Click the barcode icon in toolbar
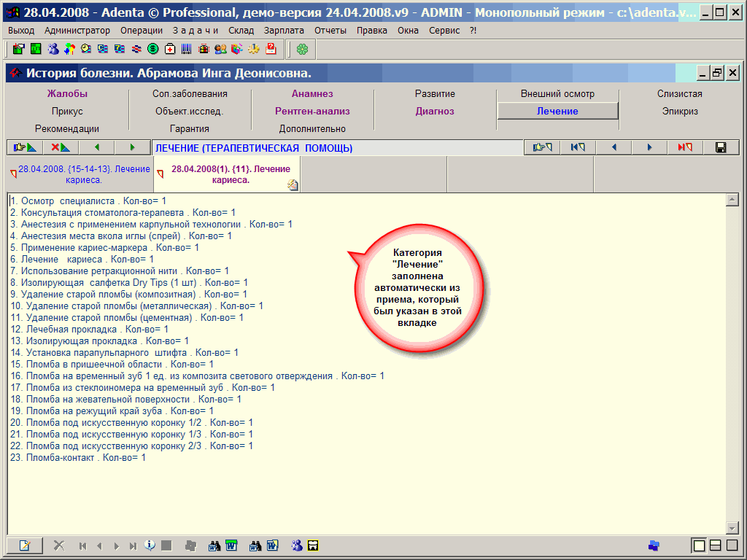Screen dimensions: 747x560 [187, 49]
